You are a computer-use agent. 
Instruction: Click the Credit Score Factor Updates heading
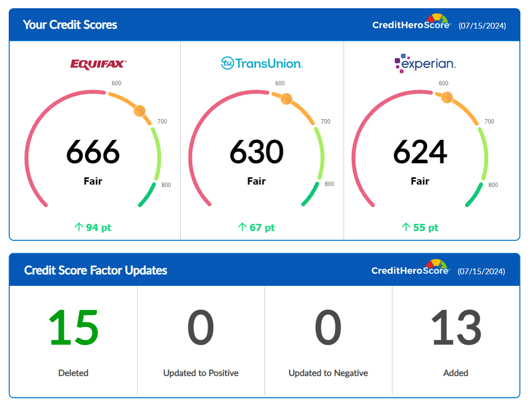click(95, 270)
